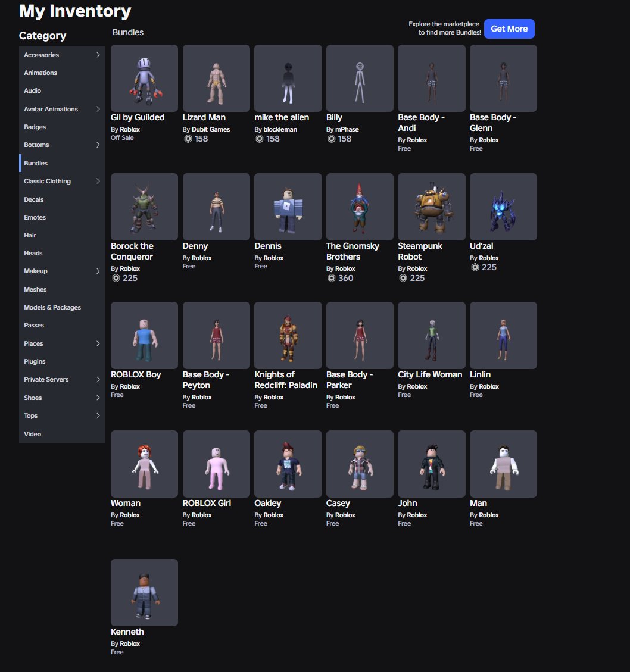Viewport: 630px width, 672px height.
Task: Select the Passes category
Action: coord(62,325)
